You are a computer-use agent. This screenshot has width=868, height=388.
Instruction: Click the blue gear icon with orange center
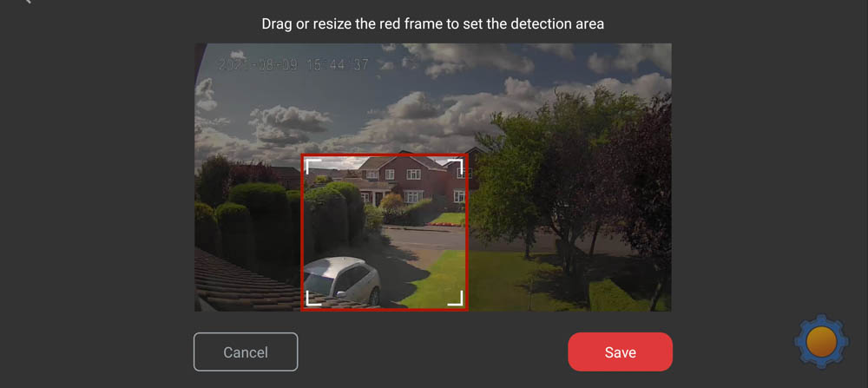821,341
